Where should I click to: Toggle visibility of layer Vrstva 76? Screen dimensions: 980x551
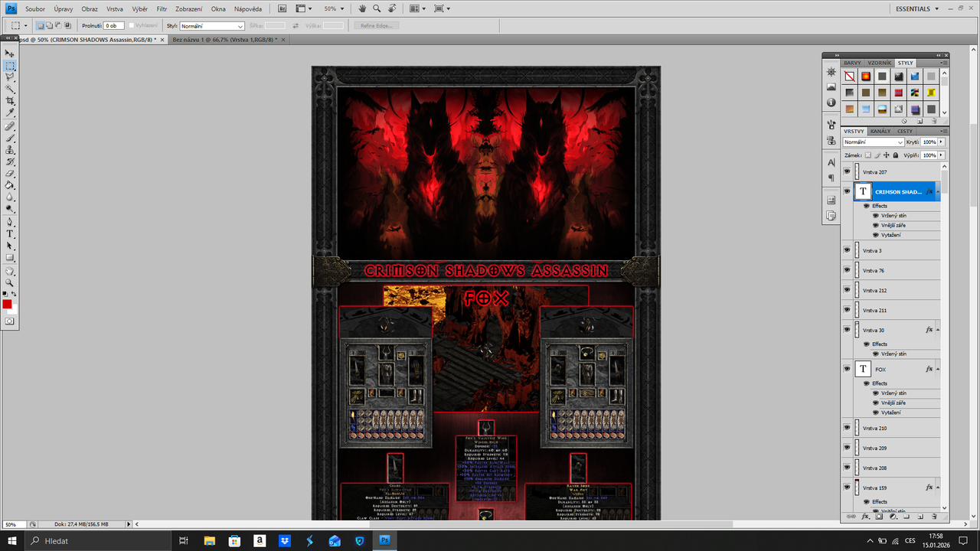click(847, 270)
